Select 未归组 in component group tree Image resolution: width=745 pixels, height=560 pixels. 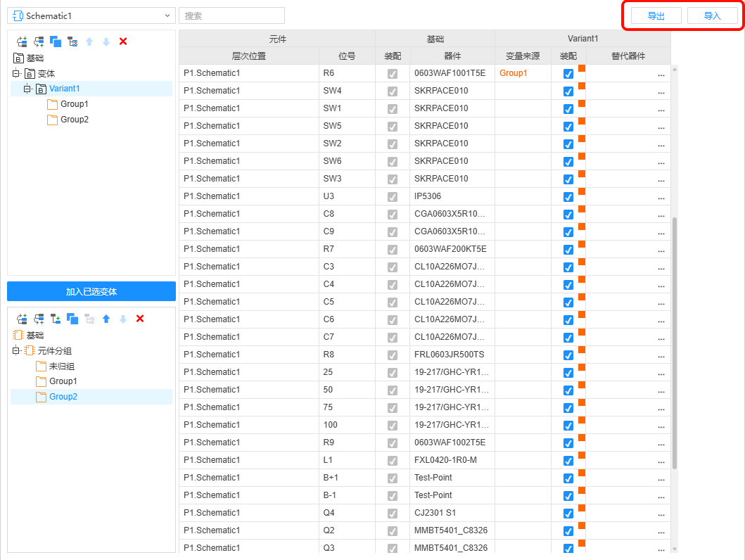[x=62, y=366]
